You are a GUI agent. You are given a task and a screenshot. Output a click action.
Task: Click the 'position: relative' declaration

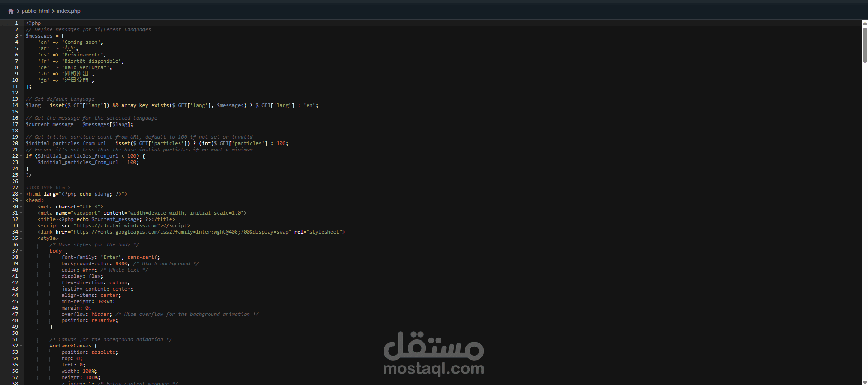tap(90, 320)
